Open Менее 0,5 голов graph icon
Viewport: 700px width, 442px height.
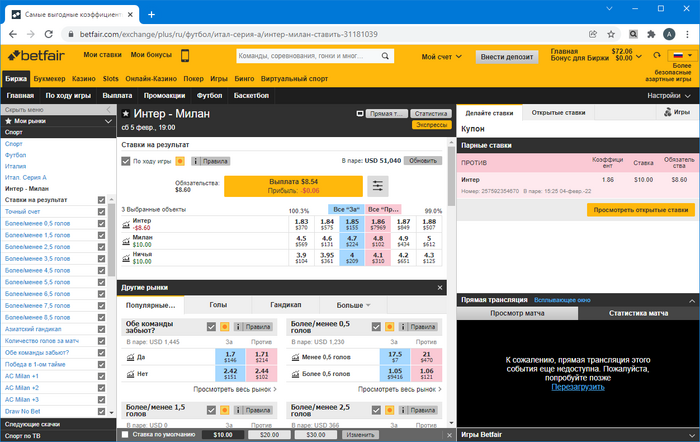click(x=295, y=357)
